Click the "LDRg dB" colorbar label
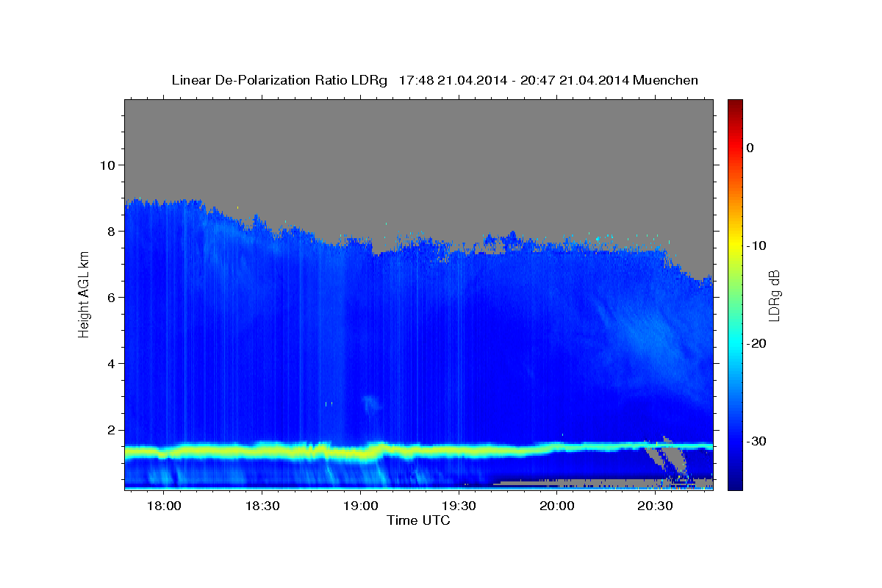Viewport: 882px width, 588px height. pos(774,295)
